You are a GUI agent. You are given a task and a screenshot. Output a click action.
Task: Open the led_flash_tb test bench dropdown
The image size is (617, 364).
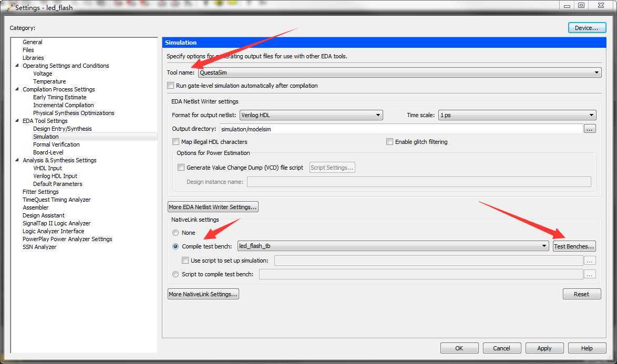(x=393, y=246)
